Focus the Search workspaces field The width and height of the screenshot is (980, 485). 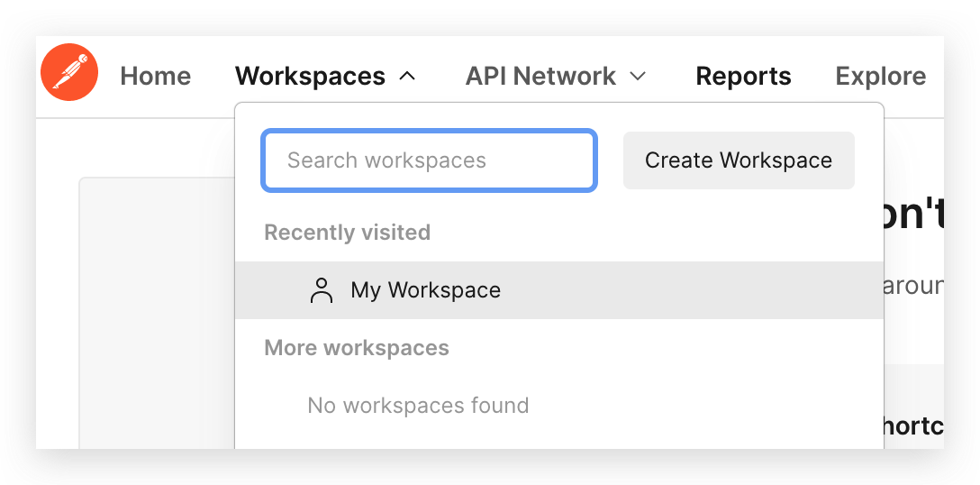point(429,160)
